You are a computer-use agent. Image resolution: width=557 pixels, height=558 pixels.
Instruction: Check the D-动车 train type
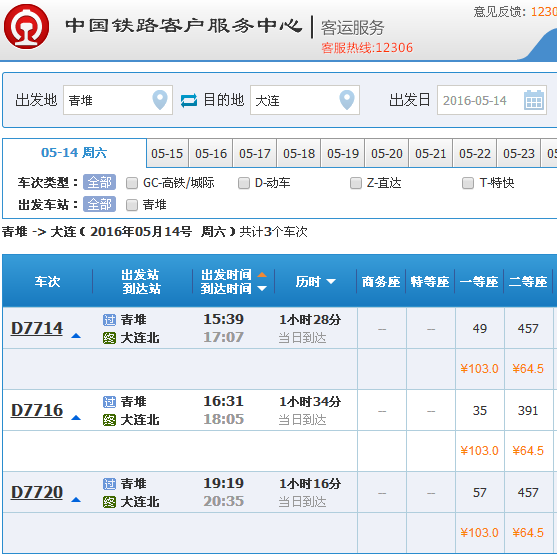[244, 183]
